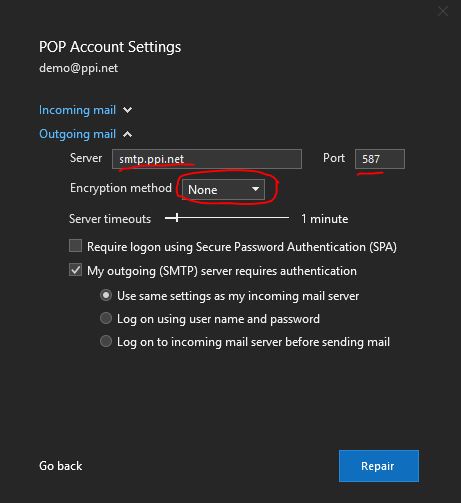The image size is (461, 503).
Task: Close the POP Account Settings dialog
Action: (x=443, y=11)
